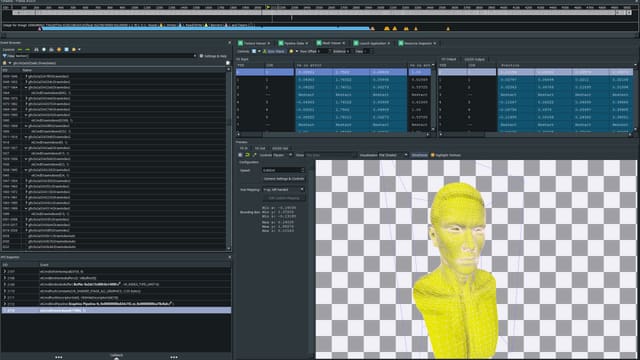Switch to the GS/DS Output tab

[x=474, y=59]
